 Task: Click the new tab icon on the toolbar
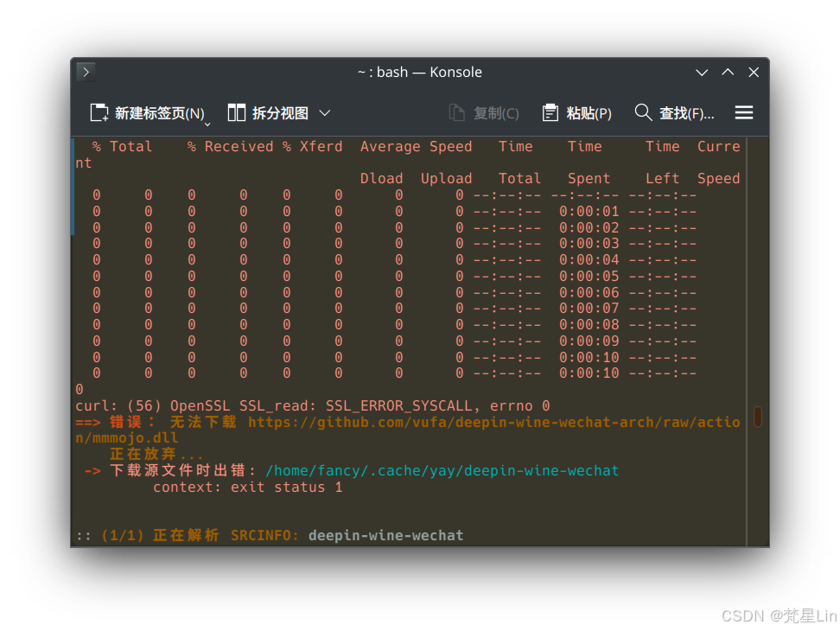[x=99, y=112]
